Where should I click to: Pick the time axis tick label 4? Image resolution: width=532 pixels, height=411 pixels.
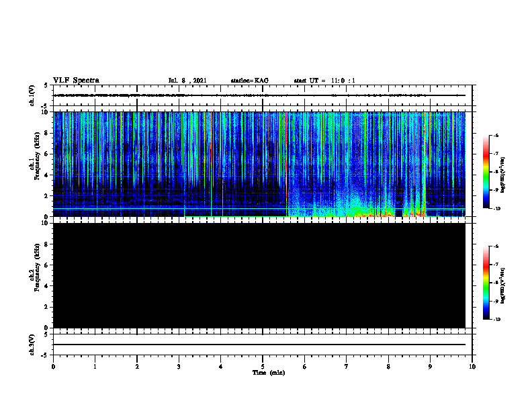coord(220,367)
